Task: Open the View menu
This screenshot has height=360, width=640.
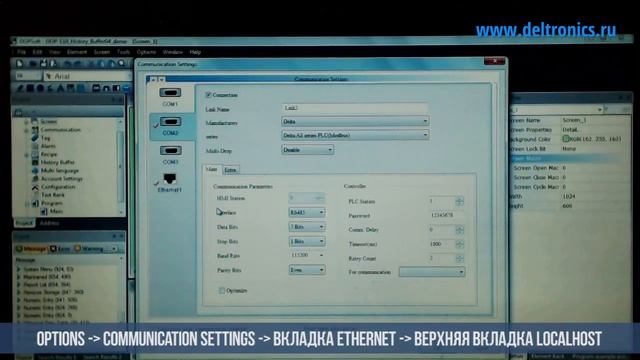Action: tap(54, 52)
